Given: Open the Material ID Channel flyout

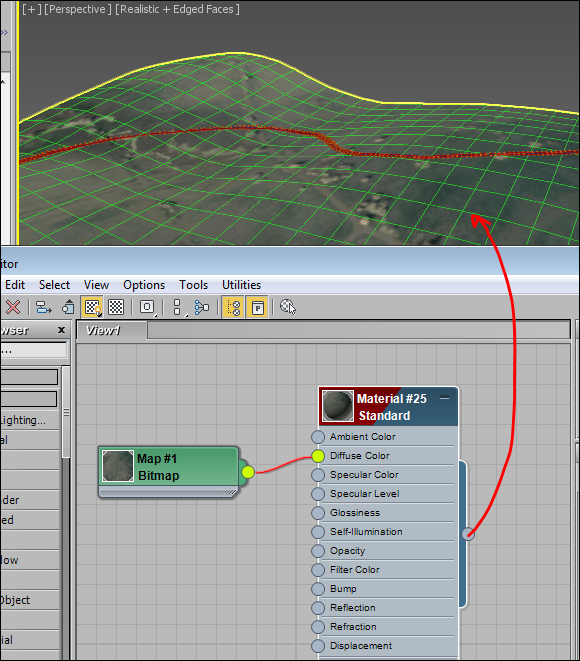Looking at the screenshot, I should 148,307.
